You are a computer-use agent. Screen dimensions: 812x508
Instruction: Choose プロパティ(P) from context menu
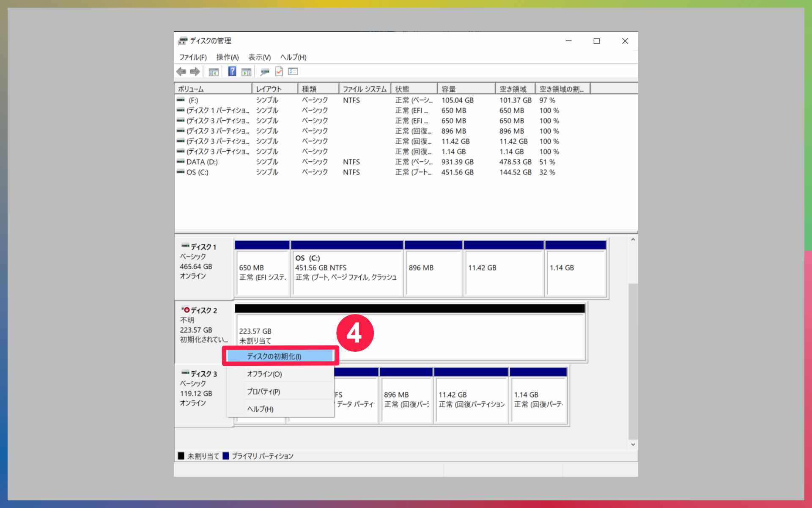[263, 392]
